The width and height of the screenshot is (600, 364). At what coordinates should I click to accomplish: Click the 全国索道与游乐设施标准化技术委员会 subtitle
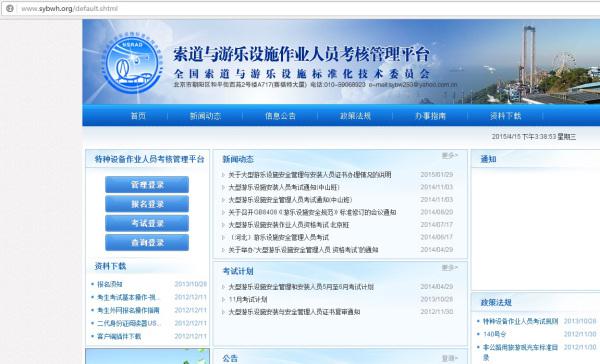coord(302,73)
